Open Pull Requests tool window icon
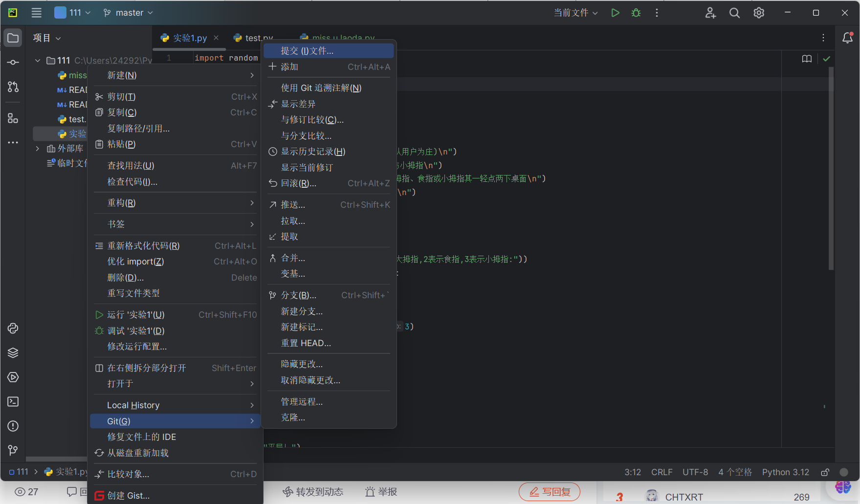860x504 pixels. (x=13, y=87)
